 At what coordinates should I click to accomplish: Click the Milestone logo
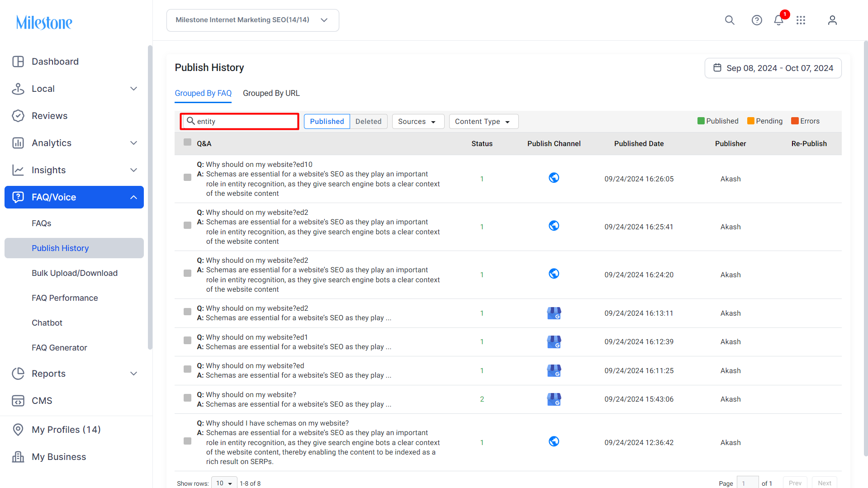(44, 22)
